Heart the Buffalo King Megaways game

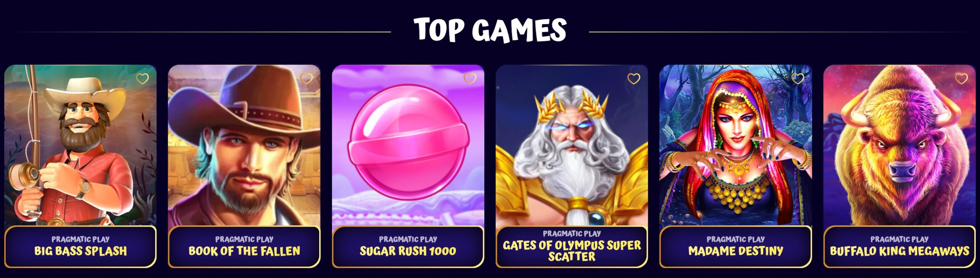[962, 79]
